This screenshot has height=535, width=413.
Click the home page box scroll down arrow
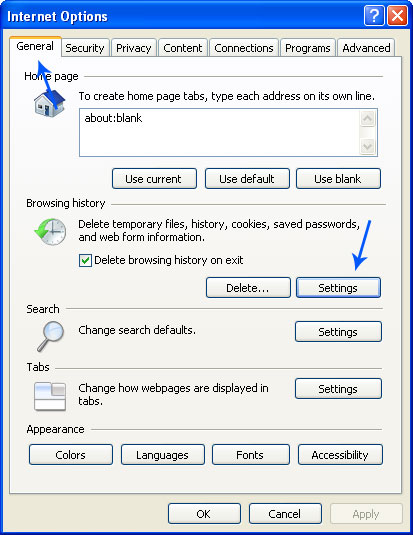point(367,146)
